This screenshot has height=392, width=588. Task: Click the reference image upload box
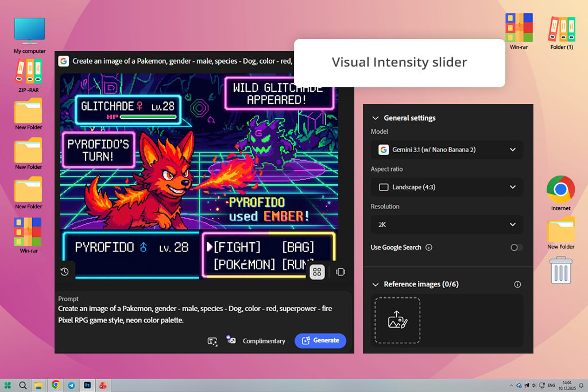pos(397,320)
